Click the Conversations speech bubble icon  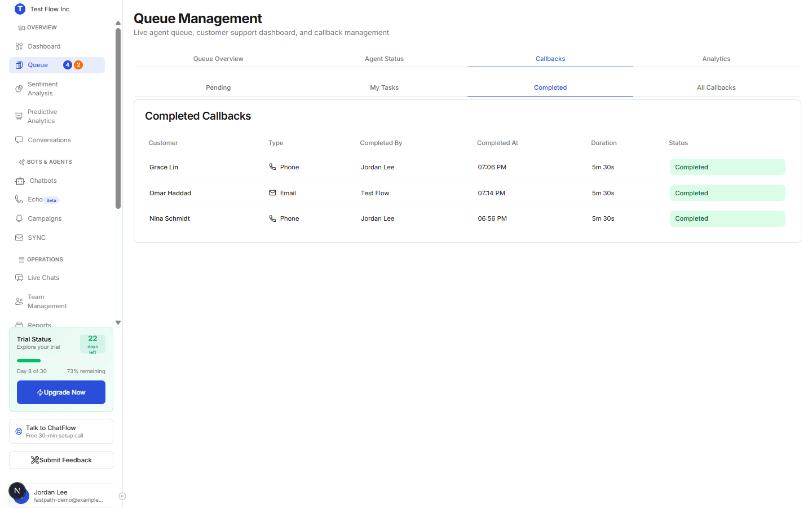[x=19, y=140]
